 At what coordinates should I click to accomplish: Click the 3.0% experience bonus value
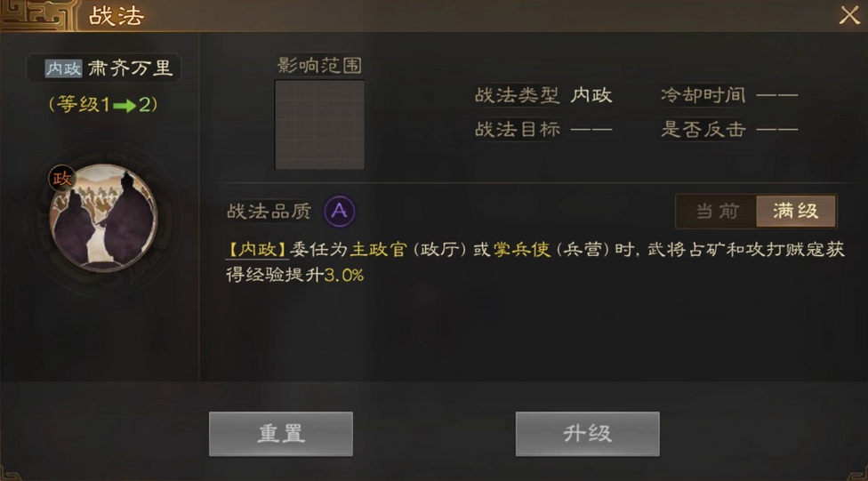[344, 275]
